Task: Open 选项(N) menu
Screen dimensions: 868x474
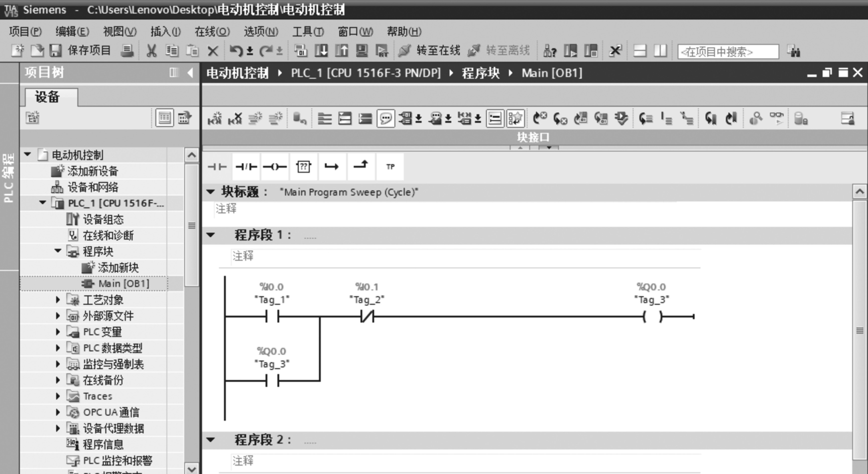Action: 261,32
